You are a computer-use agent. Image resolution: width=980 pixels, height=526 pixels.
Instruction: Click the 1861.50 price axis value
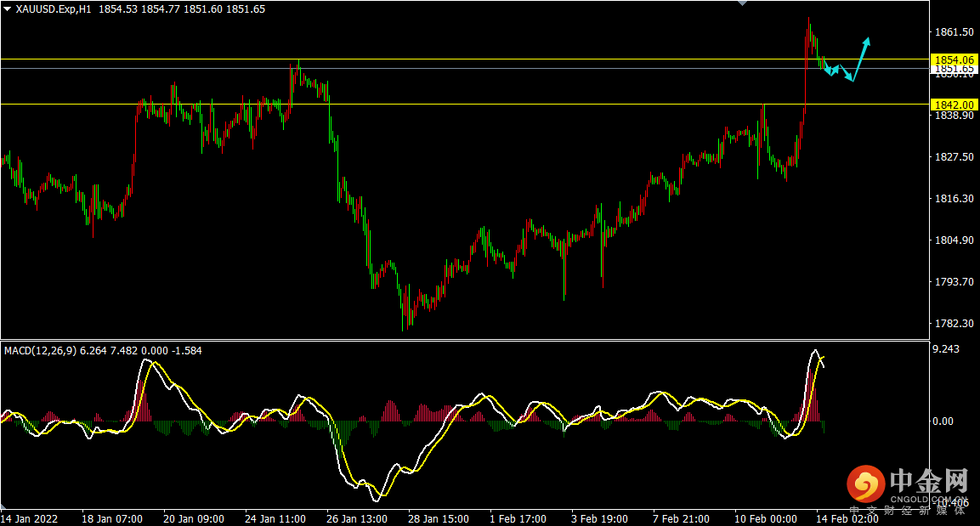(954, 31)
